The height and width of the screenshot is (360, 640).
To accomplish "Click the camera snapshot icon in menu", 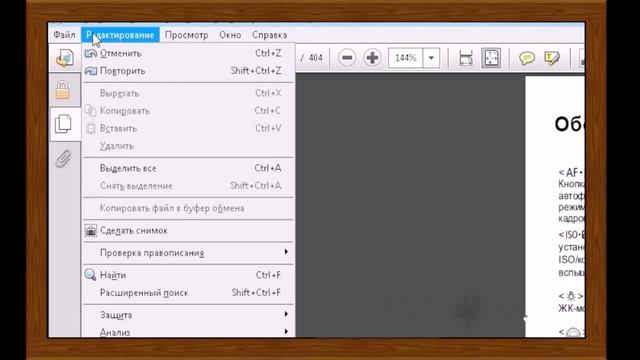I will (91, 231).
